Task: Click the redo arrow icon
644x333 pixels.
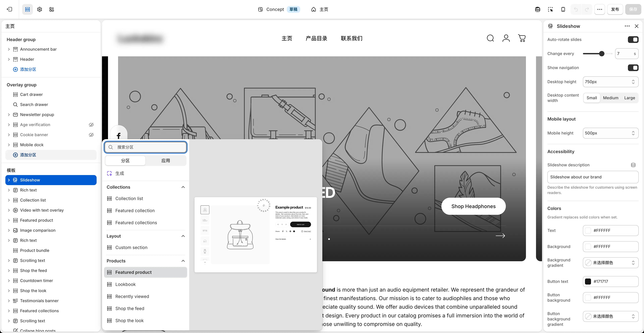Action: [587, 9]
